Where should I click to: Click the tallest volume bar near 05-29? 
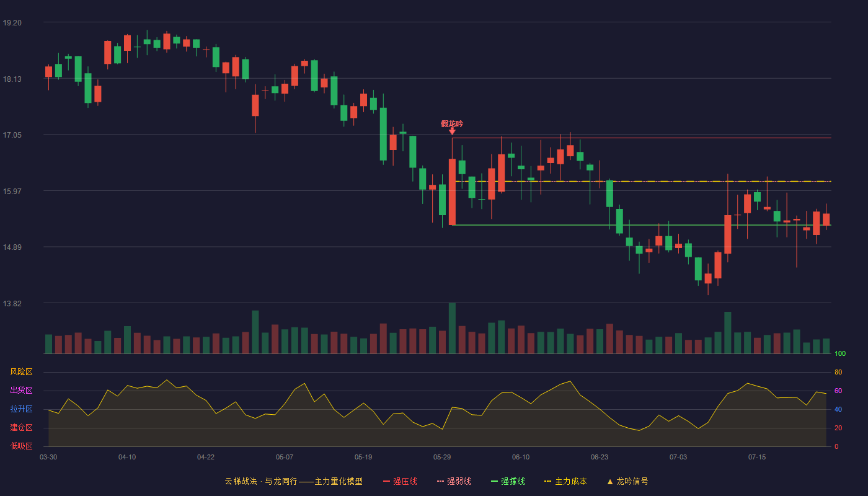[452, 328]
